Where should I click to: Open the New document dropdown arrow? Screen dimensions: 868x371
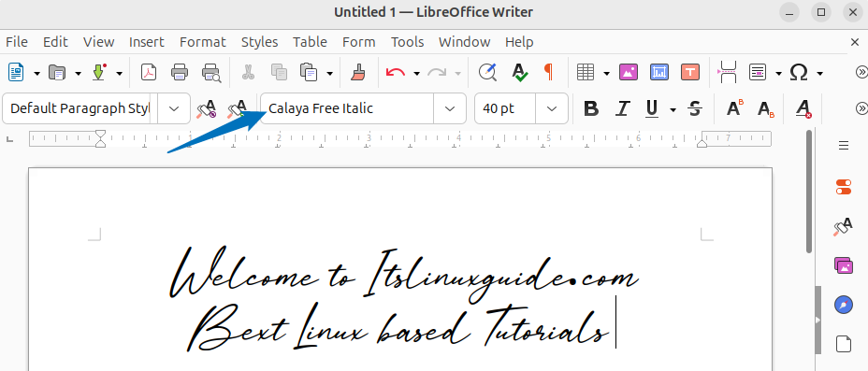point(36,73)
